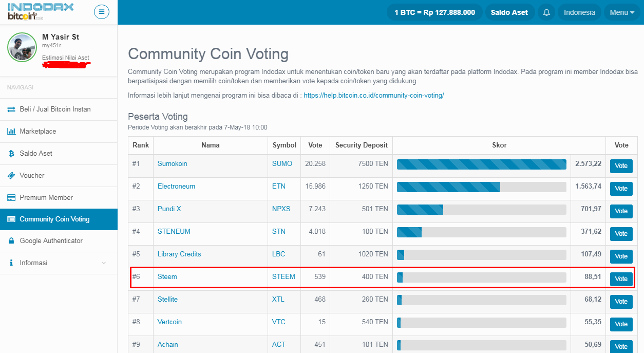Vote for Library Credits
The width and height of the screenshot is (644, 353).
tap(621, 256)
